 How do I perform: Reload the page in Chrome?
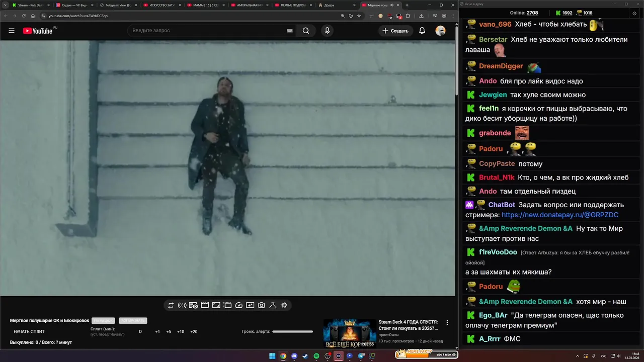pyautogui.click(x=24, y=16)
